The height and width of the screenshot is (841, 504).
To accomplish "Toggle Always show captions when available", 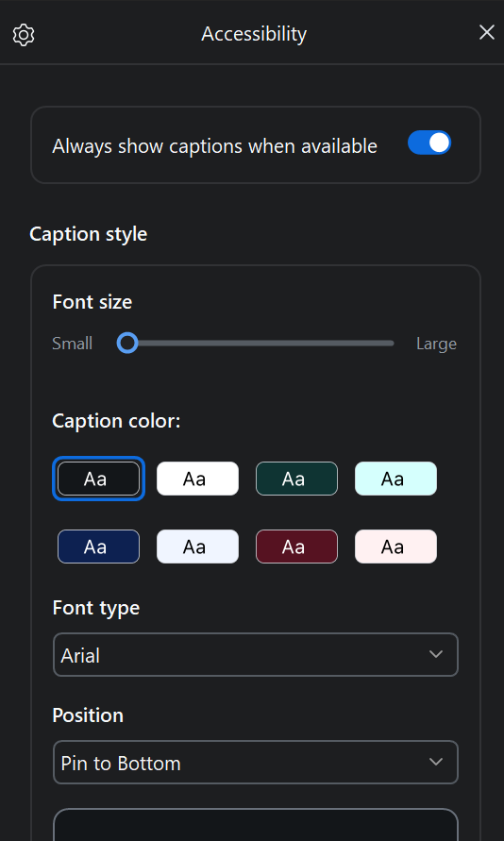I will [428, 143].
